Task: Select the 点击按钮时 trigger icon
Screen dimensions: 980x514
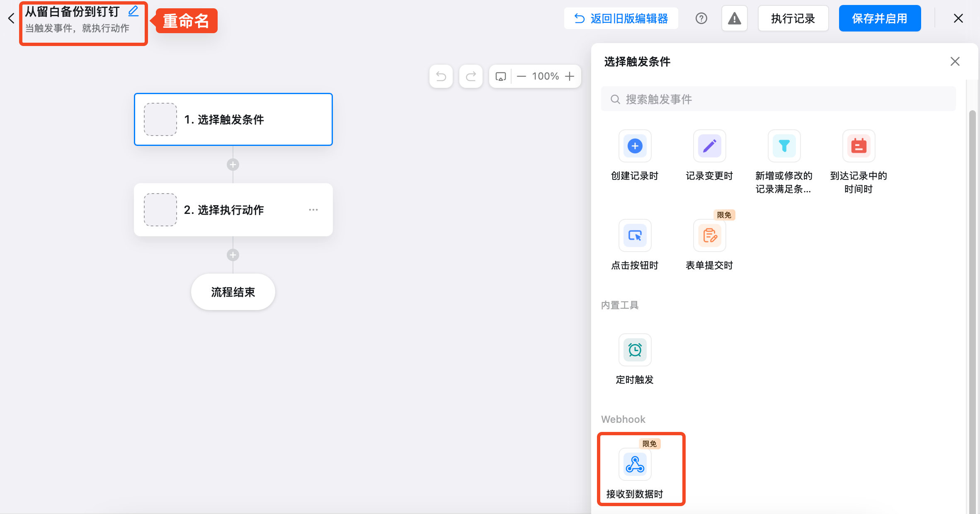Action: point(634,235)
